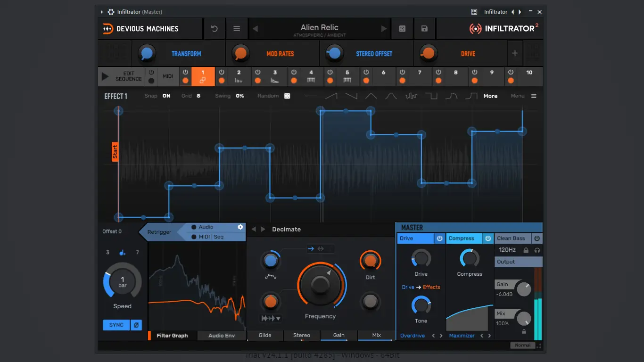Select the rounded bump curve shape

click(391, 96)
